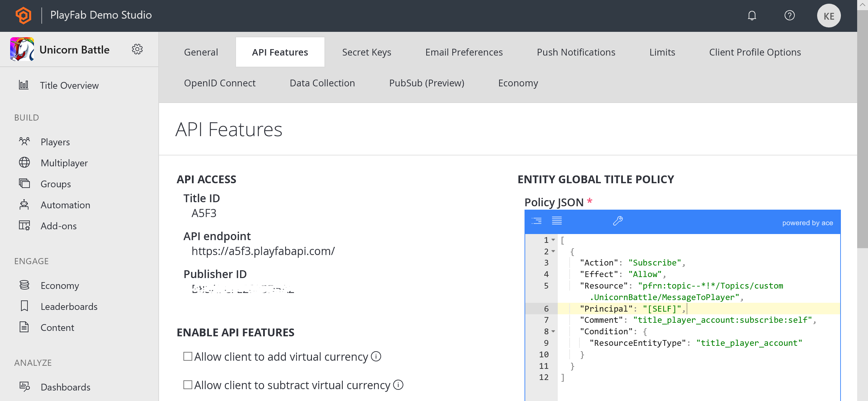Image resolution: width=868 pixels, height=401 pixels.
Task: Click the API endpoint URL link
Action: [263, 251]
